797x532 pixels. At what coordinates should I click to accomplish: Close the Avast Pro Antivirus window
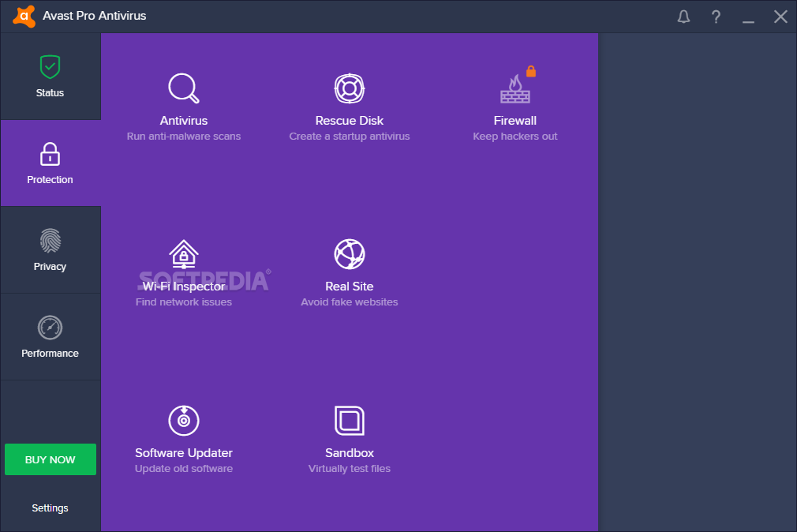click(x=780, y=17)
